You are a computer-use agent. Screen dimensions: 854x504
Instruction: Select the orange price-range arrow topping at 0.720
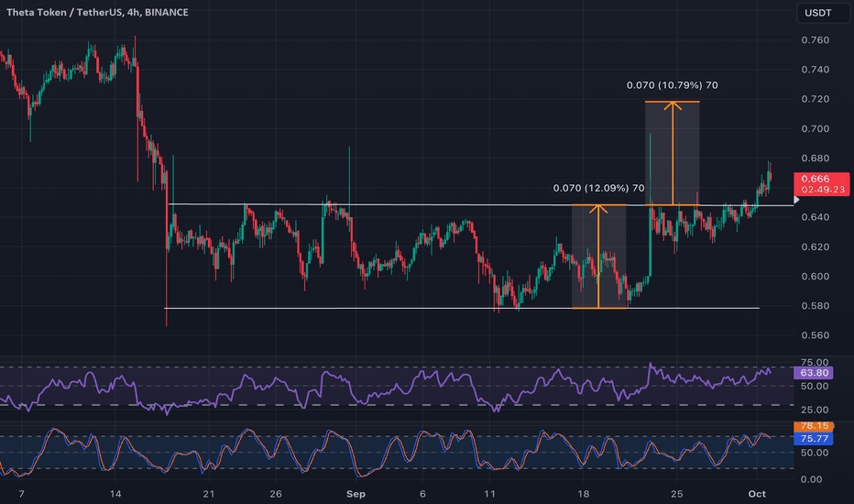[x=673, y=153]
